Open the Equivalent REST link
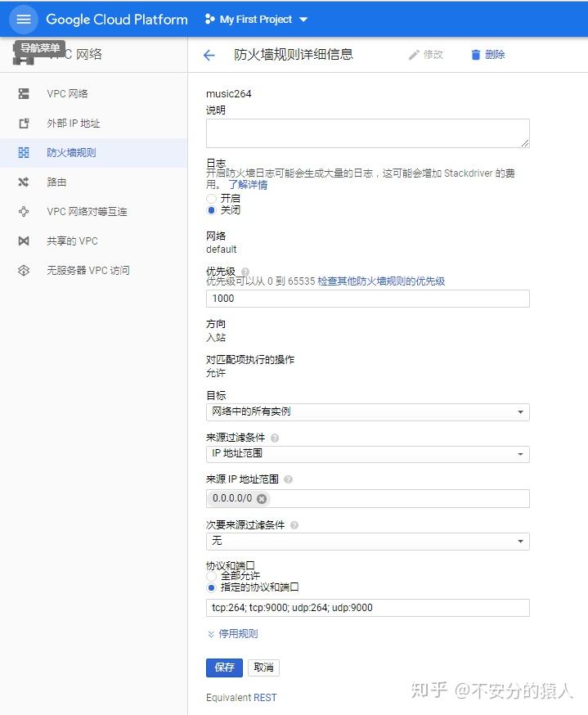The height and width of the screenshot is (715, 588). pyautogui.click(x=265, y=697)
